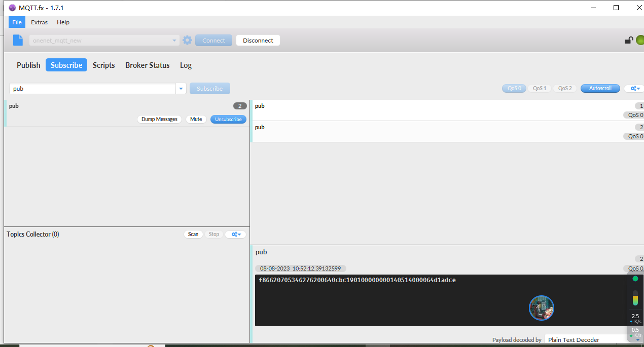
Task: Unsubscribe from the pub topic
Action: (x=229, y=120)
